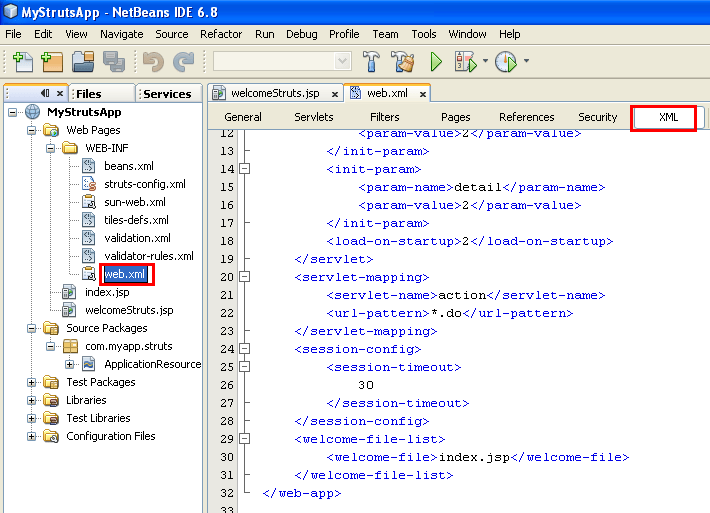Viewport: 710px width, 513px height.
Task: Collapse welcome-file-list fold at line 29
Action: pos(245,439)
